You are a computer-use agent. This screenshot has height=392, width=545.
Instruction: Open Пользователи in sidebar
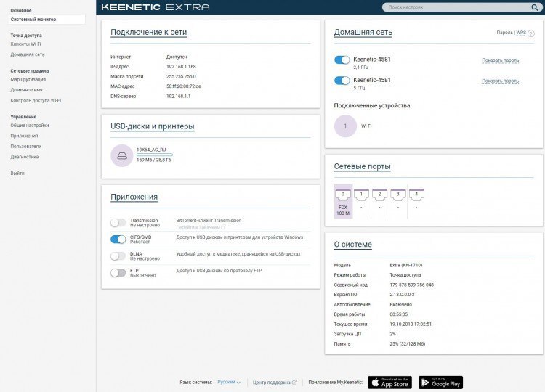[26, 146]
